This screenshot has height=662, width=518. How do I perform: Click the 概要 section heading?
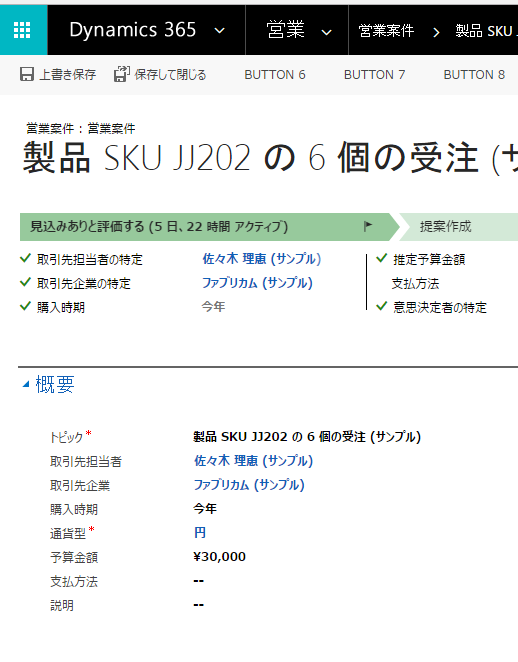55,384
